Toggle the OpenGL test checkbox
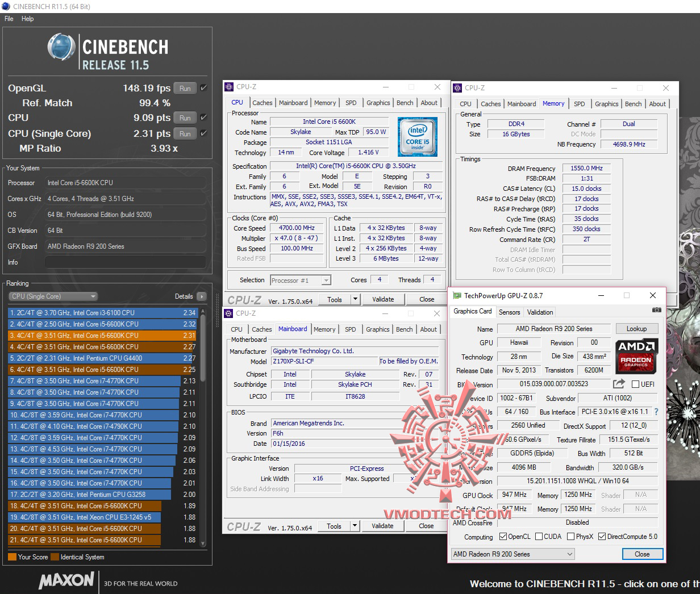 click(203, 88)
